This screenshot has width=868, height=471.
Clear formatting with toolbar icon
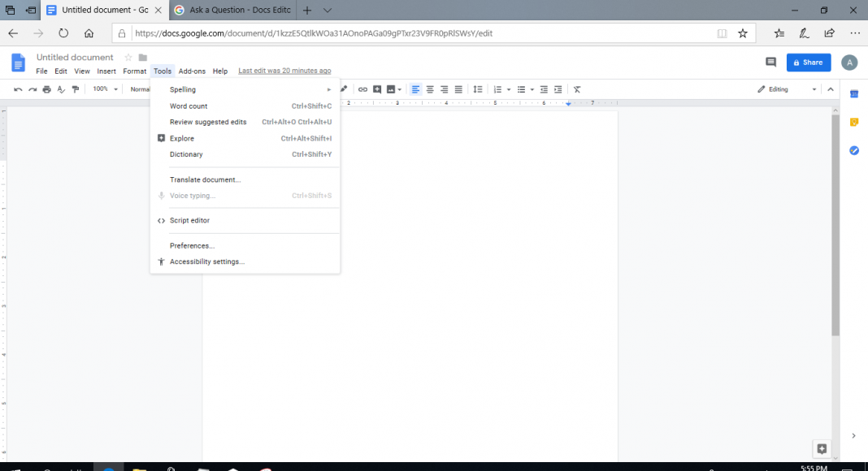coord(577,89)
